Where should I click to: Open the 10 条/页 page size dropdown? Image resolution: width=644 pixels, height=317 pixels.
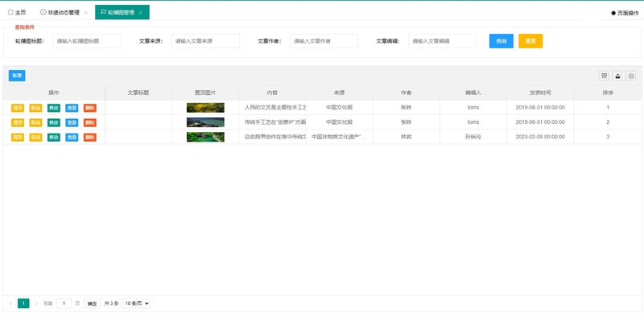coord(137,303)
